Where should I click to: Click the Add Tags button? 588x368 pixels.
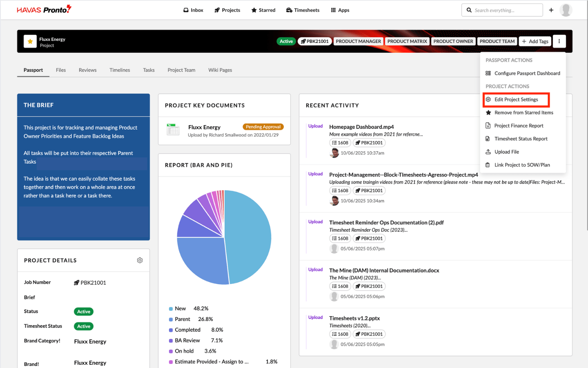point(535,41)
